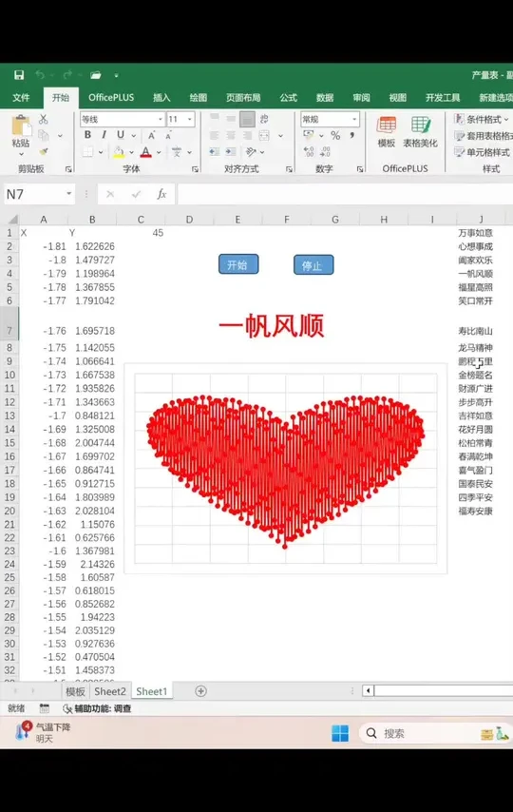Open the fill color dropdown arrow
This screenshot has height=812, width=513.
(x=131, y=152)
